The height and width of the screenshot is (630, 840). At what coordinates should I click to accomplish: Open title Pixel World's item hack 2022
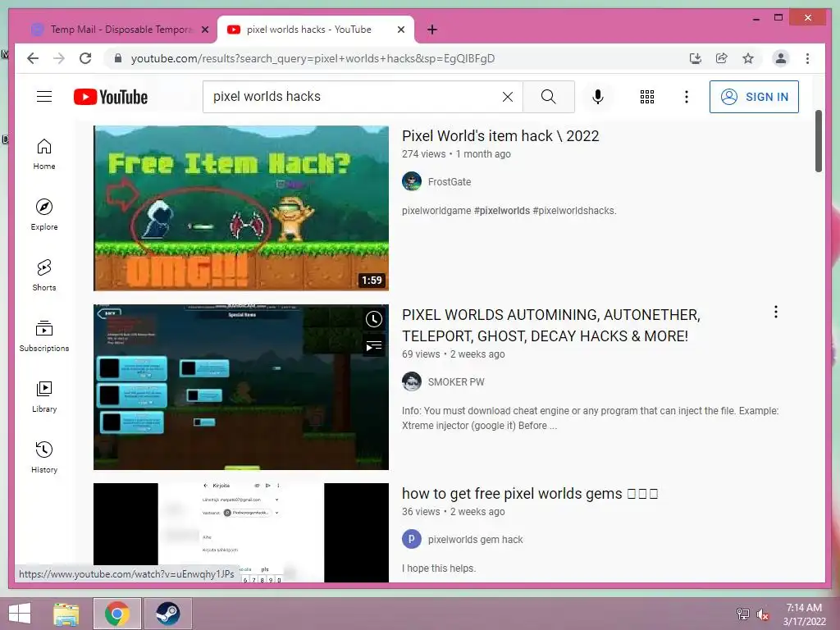pyautogui.click(x=500, y=136)
